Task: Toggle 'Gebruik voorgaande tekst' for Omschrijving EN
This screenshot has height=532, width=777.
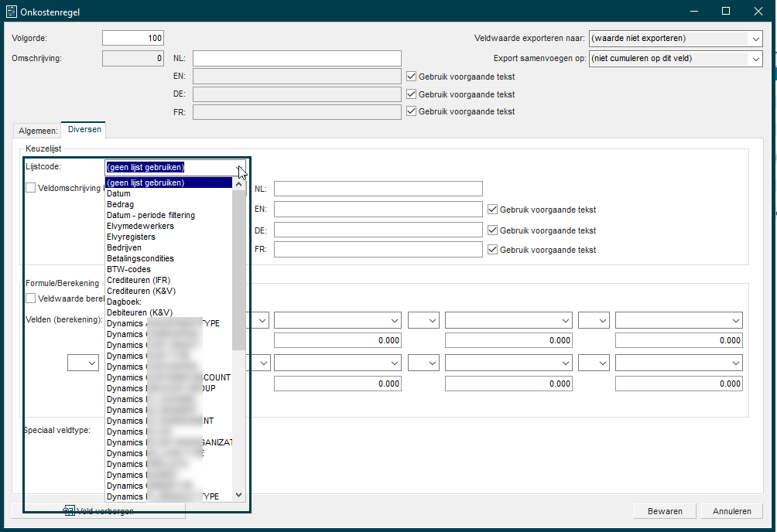Action: click(x=411, y=77)
